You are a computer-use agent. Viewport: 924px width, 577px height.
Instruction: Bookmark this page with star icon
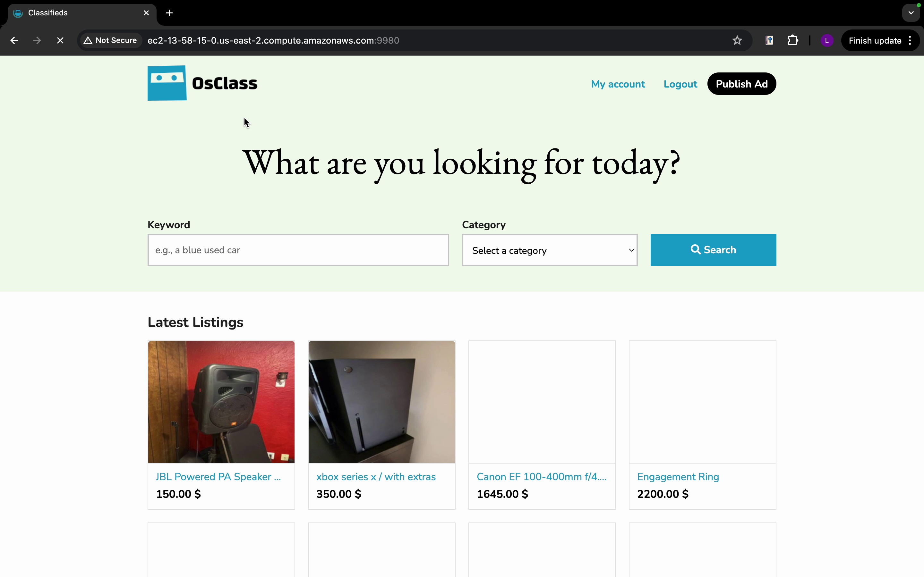(x=737, y=40)
